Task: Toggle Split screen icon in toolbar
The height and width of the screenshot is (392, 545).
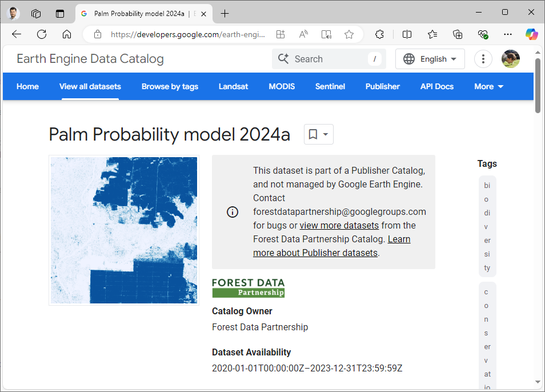Action: coord(407,34)
